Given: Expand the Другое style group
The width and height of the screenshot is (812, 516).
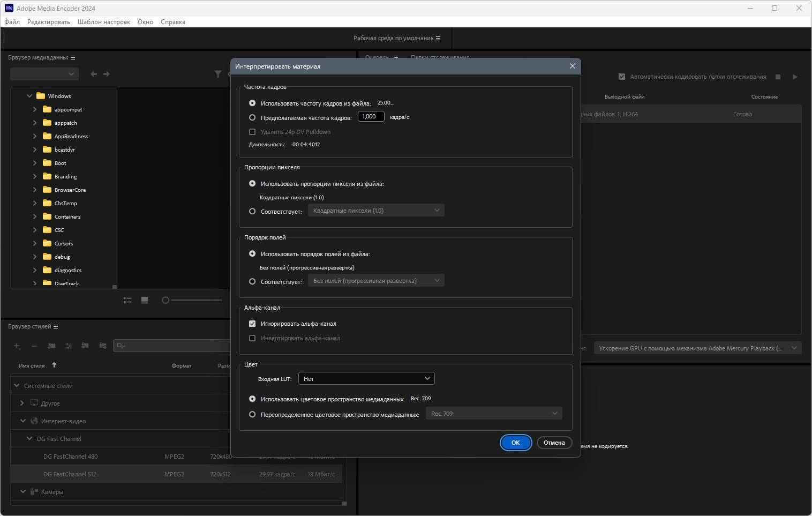Looking at the screenshot, I should coord(22,403).
